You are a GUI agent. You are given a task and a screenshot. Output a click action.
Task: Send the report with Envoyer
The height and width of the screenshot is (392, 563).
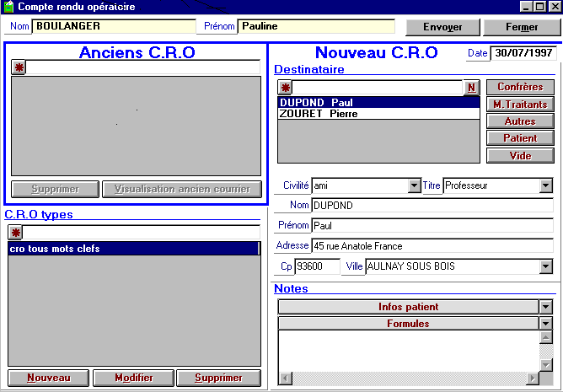pos(442,27)
